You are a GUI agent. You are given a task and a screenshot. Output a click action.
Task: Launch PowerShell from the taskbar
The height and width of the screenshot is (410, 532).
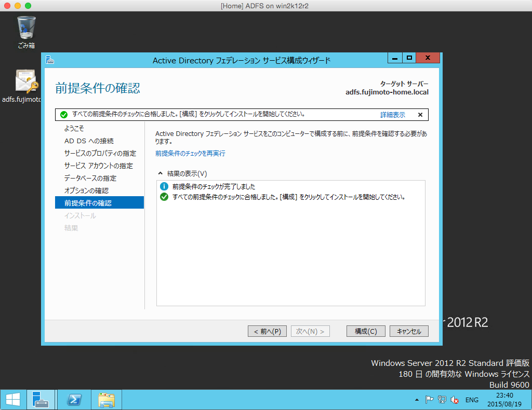click(74, 399)
